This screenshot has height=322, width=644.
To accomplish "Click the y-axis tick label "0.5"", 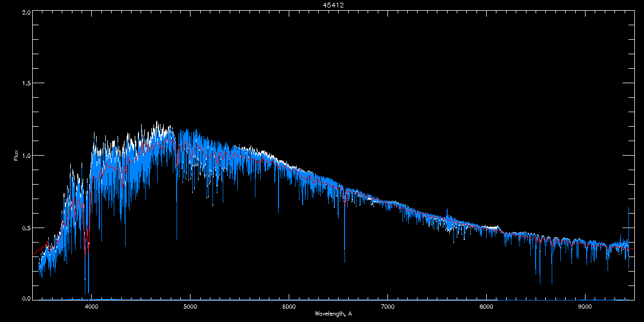I will [26, 228].
